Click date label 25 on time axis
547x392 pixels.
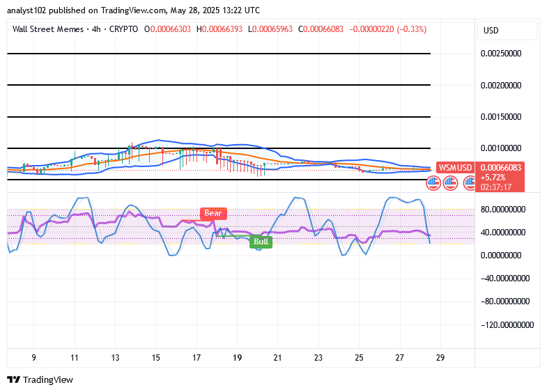tap(359, 358)
